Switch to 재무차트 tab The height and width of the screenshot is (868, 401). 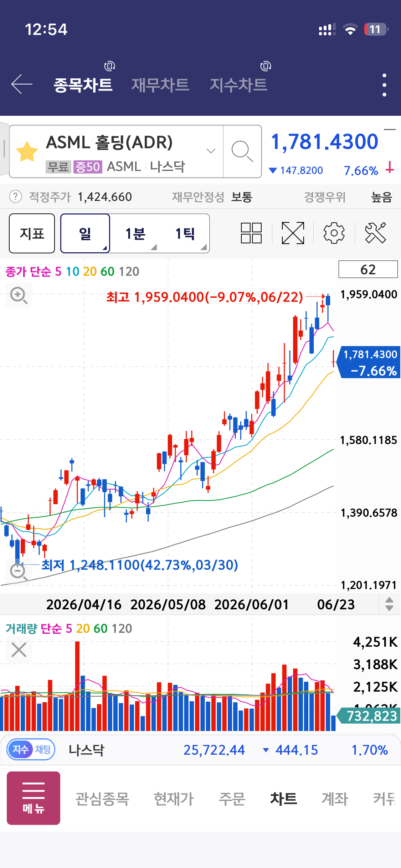click(x=160, y=85)
